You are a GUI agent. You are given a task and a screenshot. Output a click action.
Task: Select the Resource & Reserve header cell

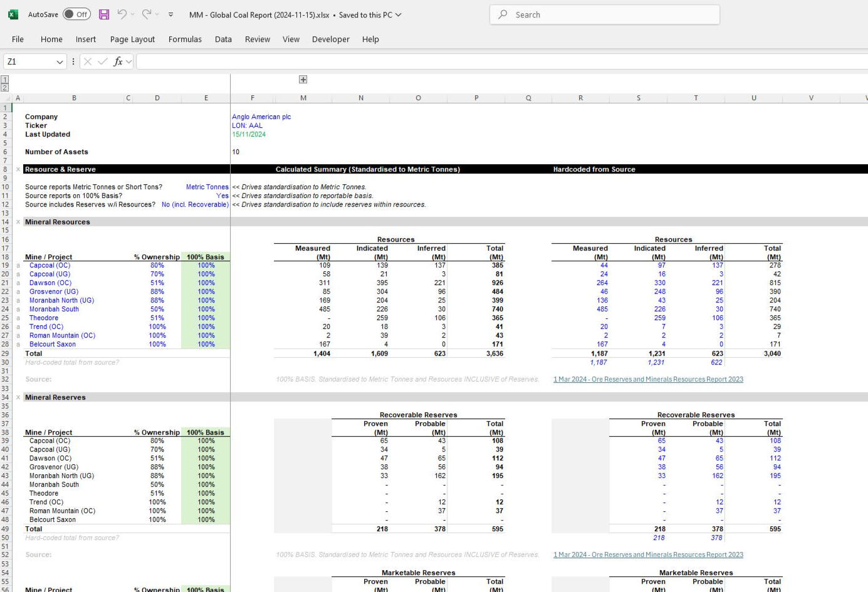pyautogui.click(x=60, y=169)
